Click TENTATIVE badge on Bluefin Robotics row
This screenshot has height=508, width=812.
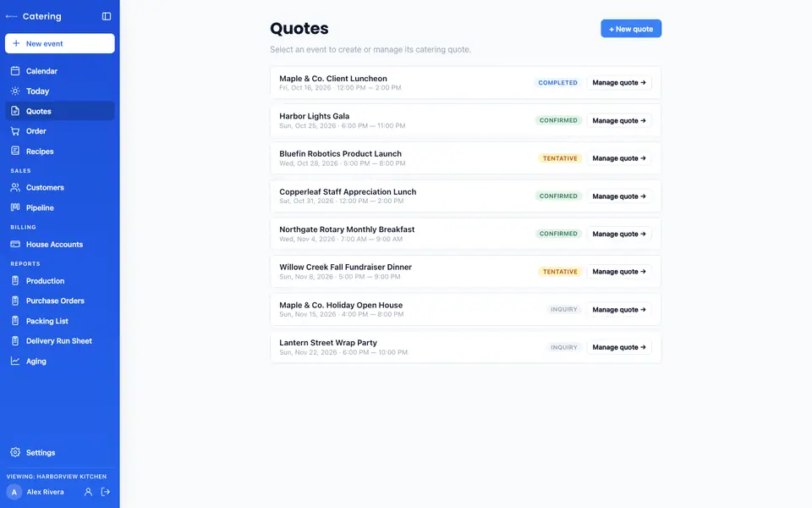point(560,158)
